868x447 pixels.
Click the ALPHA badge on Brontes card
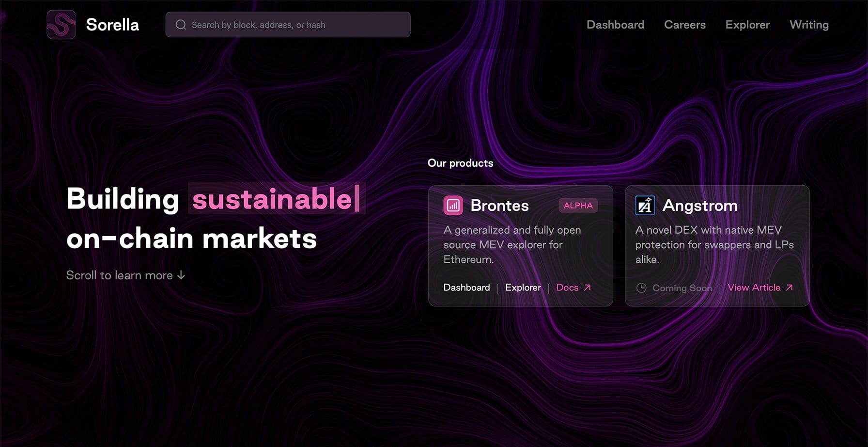point(578,206)
